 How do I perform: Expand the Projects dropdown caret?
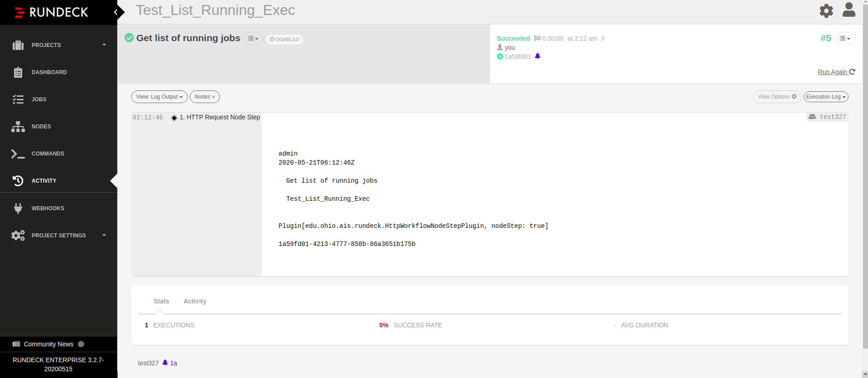(104, 45)
